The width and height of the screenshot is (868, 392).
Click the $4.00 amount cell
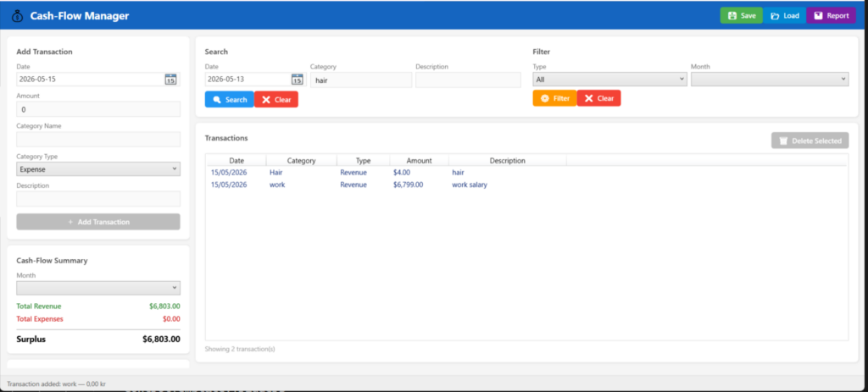[401, 173]
